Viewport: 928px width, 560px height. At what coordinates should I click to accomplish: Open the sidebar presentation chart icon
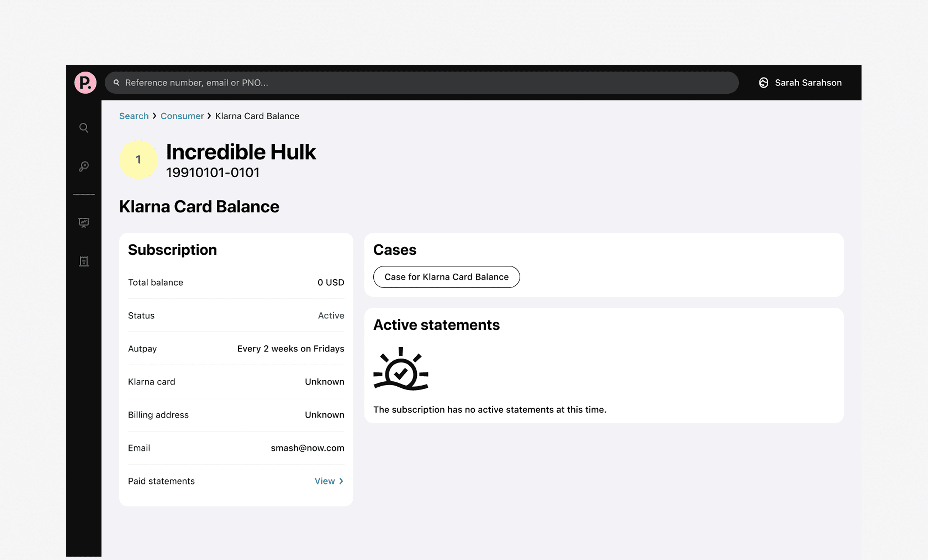coord(84,223)
